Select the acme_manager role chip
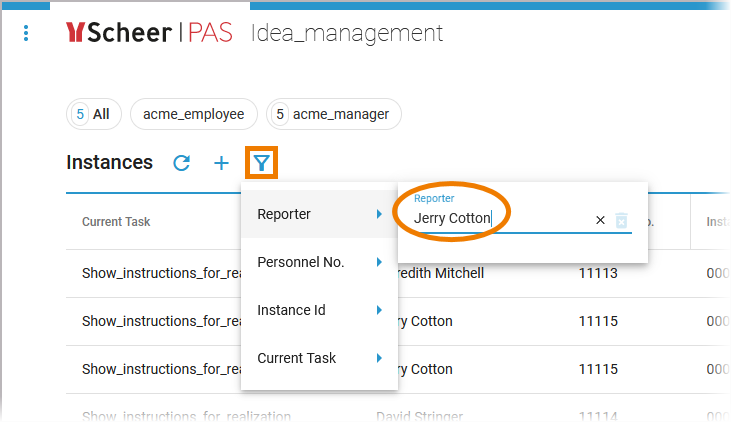The width and height of the screenshot is (732, 423). [334, 114]
